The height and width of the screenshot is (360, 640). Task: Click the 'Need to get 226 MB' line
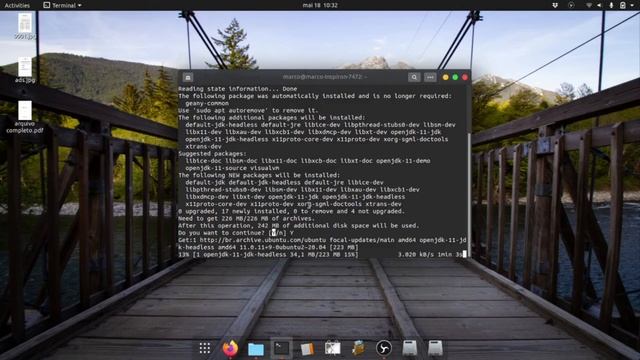pyautogui.click(x=246, y=218)
